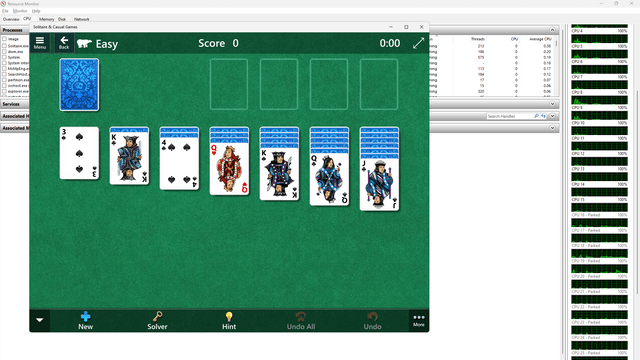Toggle the Image header checkbox
640x360 pixels.
click(x=4, y=39)
